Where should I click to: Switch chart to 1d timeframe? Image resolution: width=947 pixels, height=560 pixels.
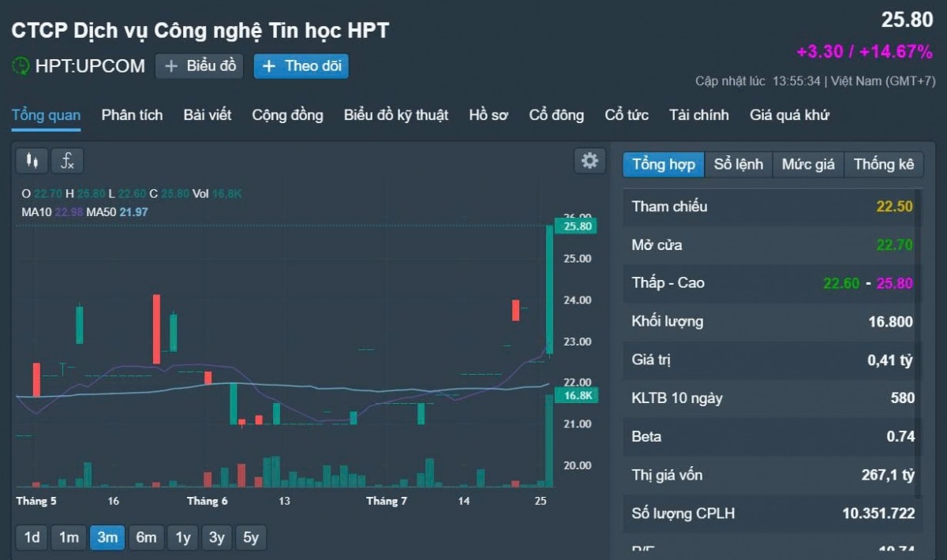coord(31,537)
